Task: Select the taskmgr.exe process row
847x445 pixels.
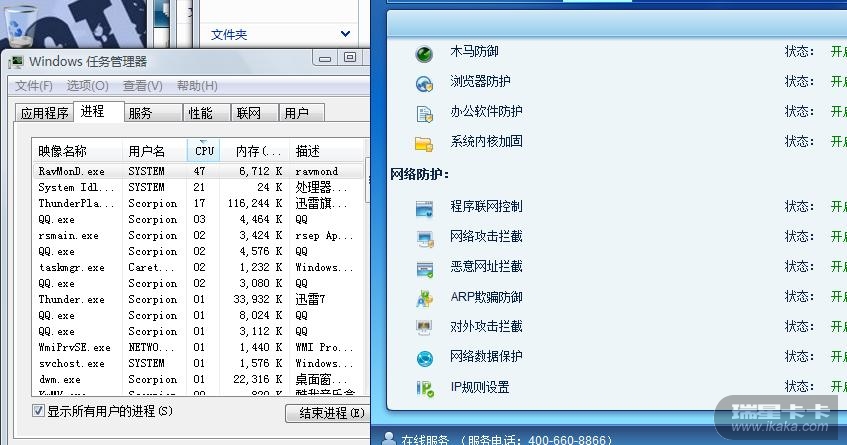Action: (x=199, y=267)
